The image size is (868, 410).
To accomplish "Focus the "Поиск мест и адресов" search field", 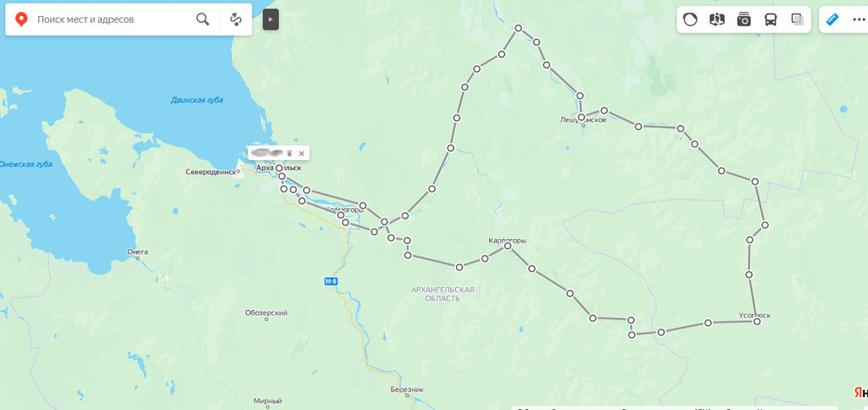I will pyautogui.click(x=114, y=19).
